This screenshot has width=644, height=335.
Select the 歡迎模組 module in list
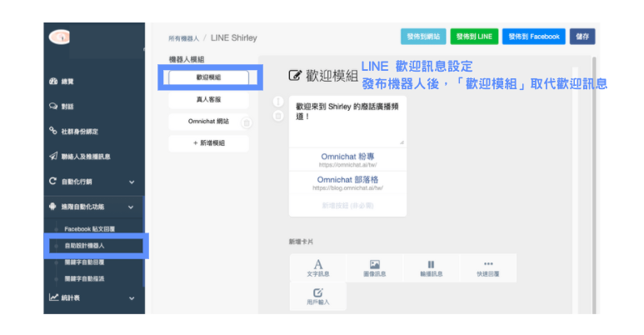(208, 77)
